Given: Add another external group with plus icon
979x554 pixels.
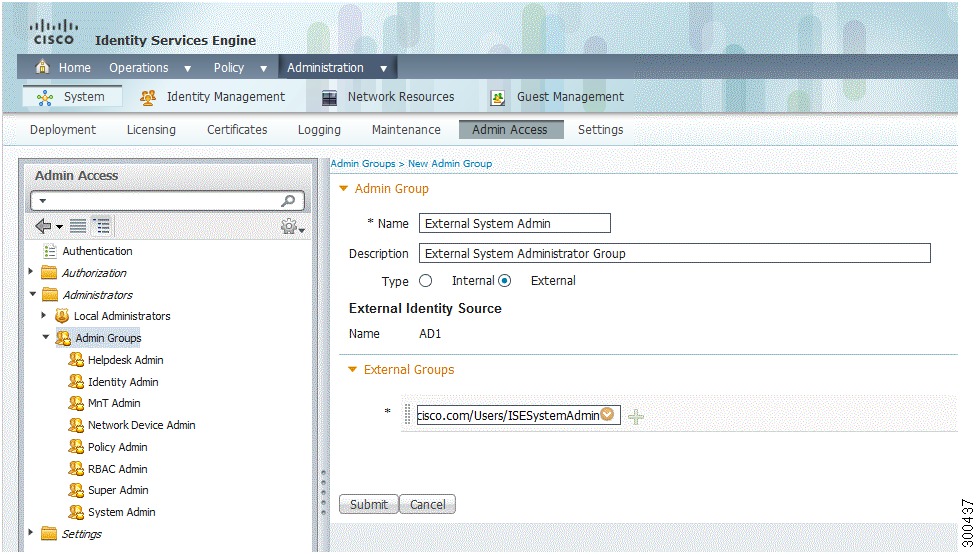Looking at the screenshot, I should tap(636, 417).
